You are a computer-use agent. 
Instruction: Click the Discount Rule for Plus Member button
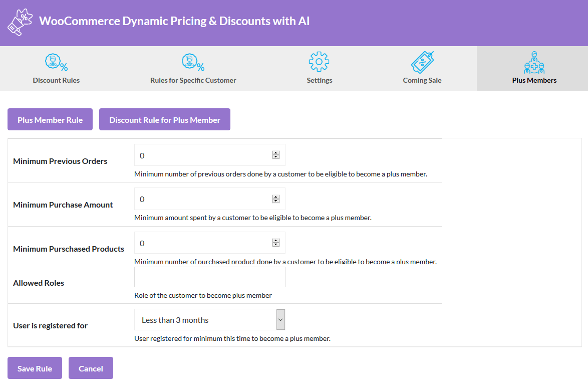(x=164, y=119)
